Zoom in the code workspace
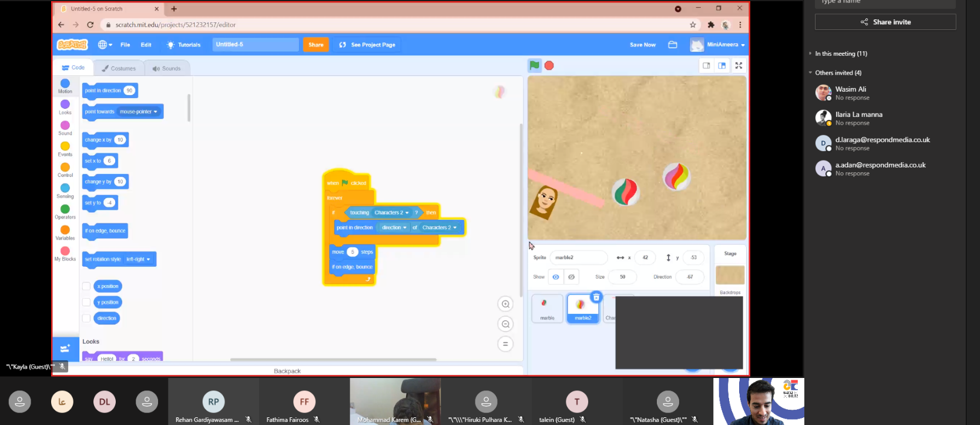Viewport: 980px width, 425px height. pyautogui.click(x=505, y=304)
